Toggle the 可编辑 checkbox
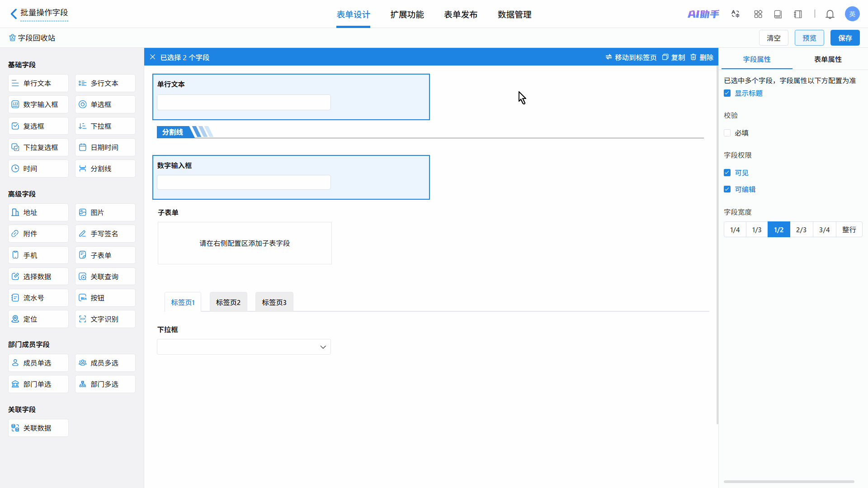This screenshot has width=868, height=488. point(727,189)
